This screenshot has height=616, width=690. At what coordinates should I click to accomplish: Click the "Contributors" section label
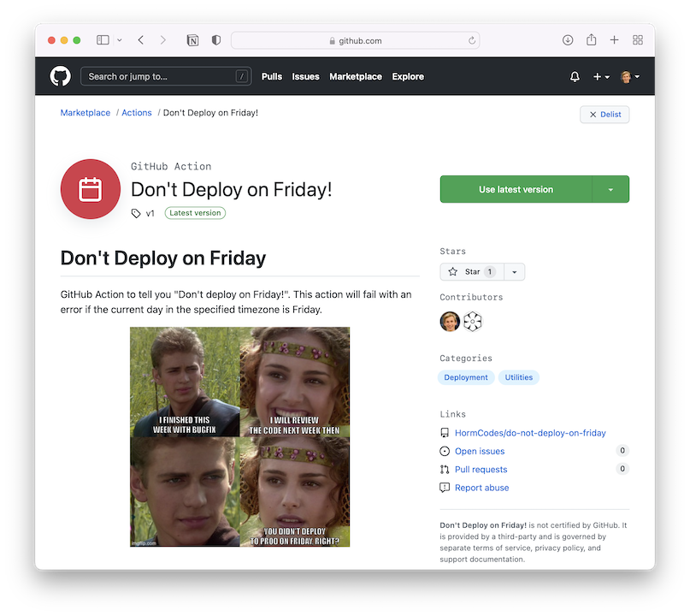tap(471, 297)
